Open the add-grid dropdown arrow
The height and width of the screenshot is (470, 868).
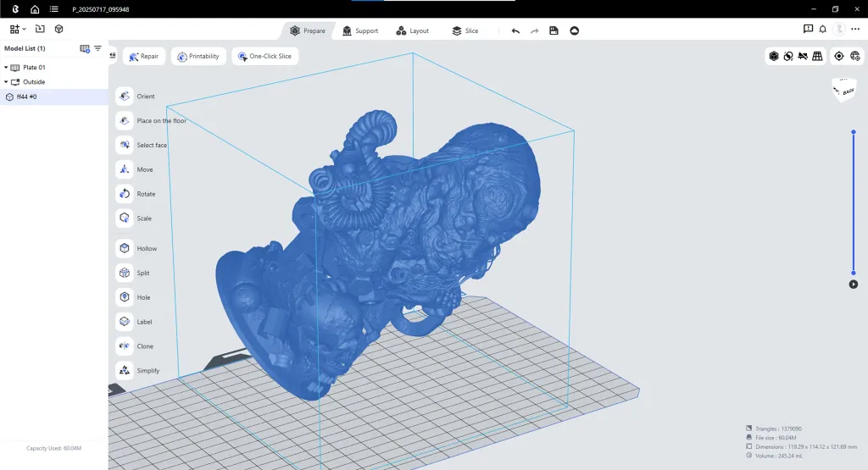click(x=23, y=30)
